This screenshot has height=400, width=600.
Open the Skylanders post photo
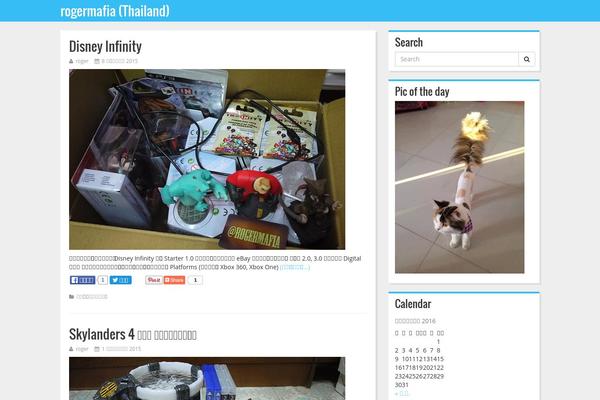click(207, 379)
